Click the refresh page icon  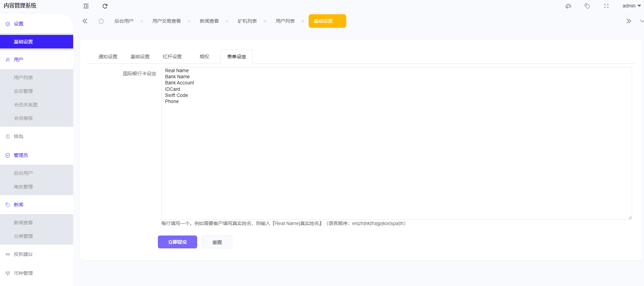pos(105,6)
